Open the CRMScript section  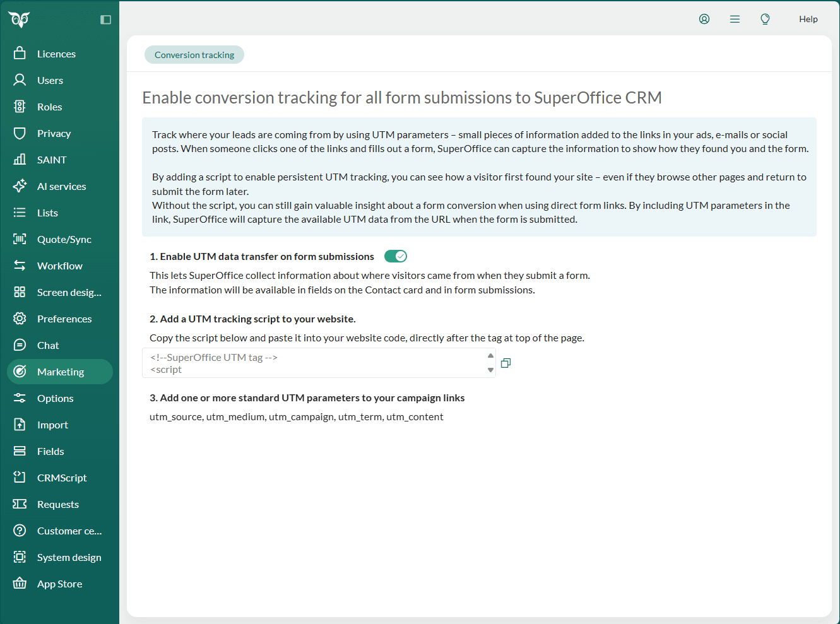(62, 478)
